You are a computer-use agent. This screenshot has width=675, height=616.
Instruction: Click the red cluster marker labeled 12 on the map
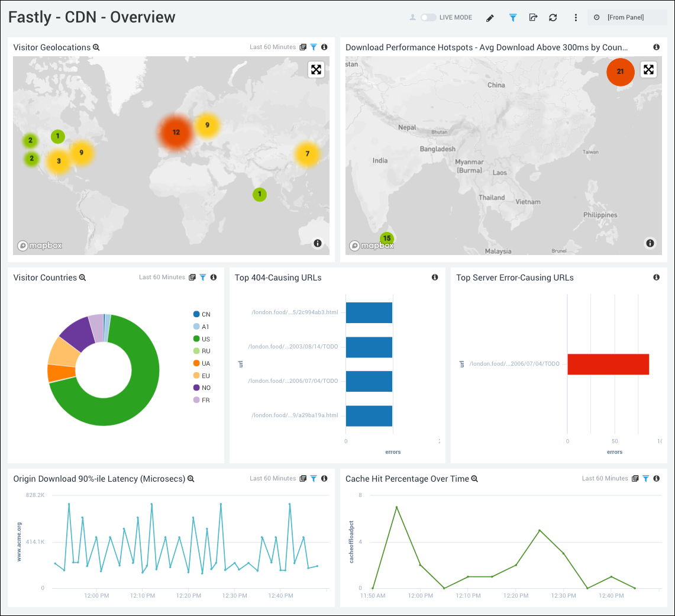175,131
